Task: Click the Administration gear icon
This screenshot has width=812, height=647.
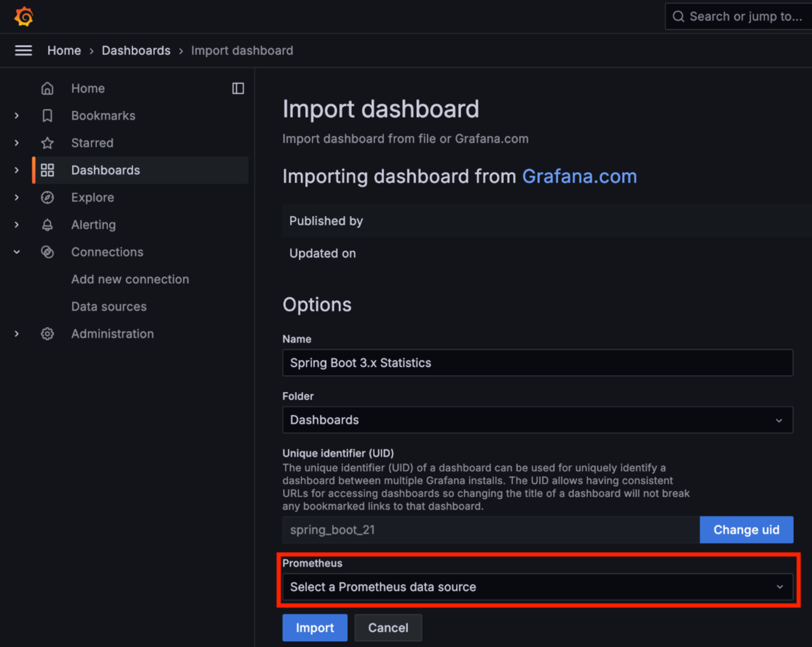Action: tap(47, 334)
